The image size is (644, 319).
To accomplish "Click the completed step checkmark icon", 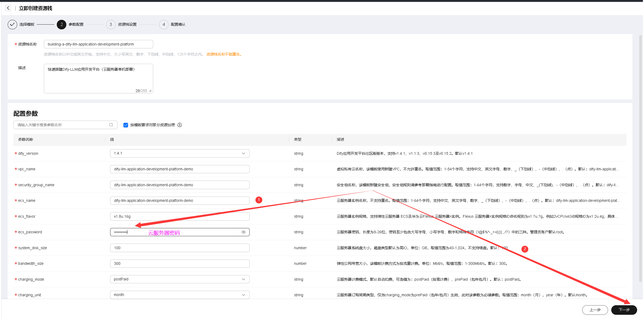I will (12, 24).
